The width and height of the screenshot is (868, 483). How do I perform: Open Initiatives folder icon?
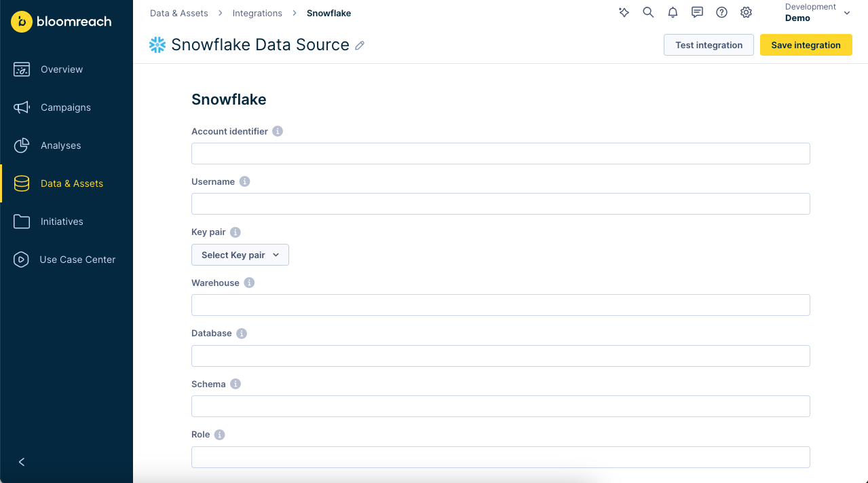tap(22, 221)
